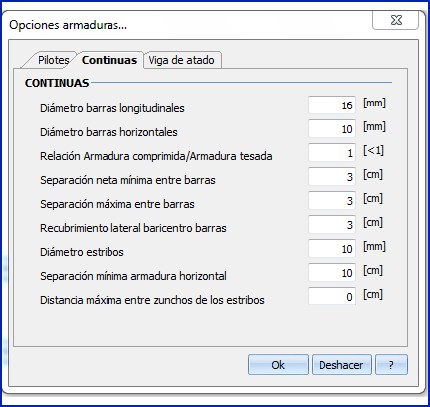This screenshot has width=430, height=407.
Task: Open help with the ? button
Action: pyautogui.click(x=391, y=365)
